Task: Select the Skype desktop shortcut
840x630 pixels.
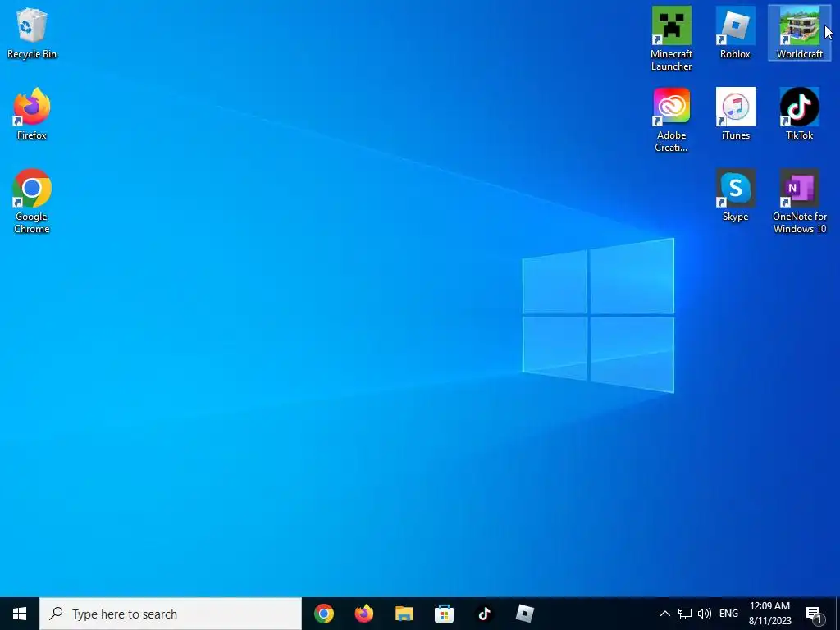Action: tap(735, 195)
